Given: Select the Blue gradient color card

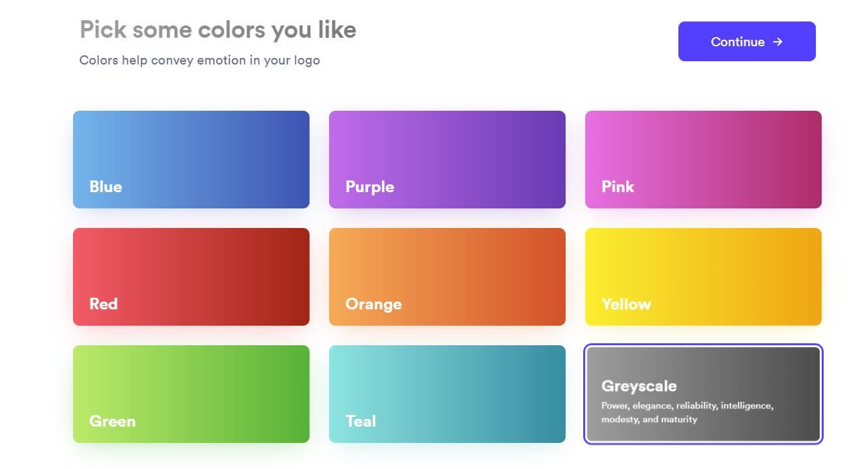Looking at the screenshot, I should click(191, 160).
